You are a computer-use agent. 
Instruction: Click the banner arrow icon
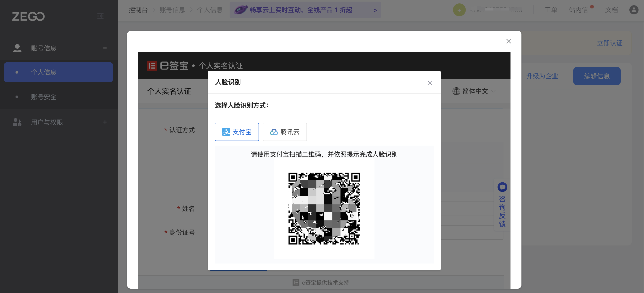375,10
